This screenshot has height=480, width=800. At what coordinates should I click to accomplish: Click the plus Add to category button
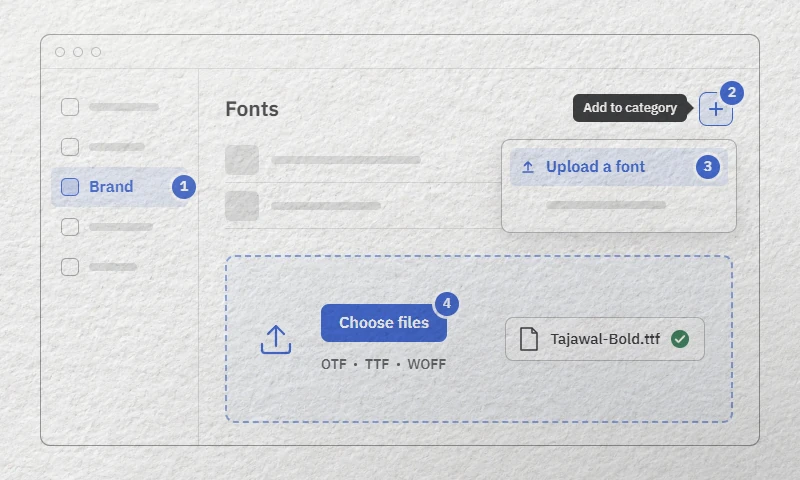coord(716,109)
